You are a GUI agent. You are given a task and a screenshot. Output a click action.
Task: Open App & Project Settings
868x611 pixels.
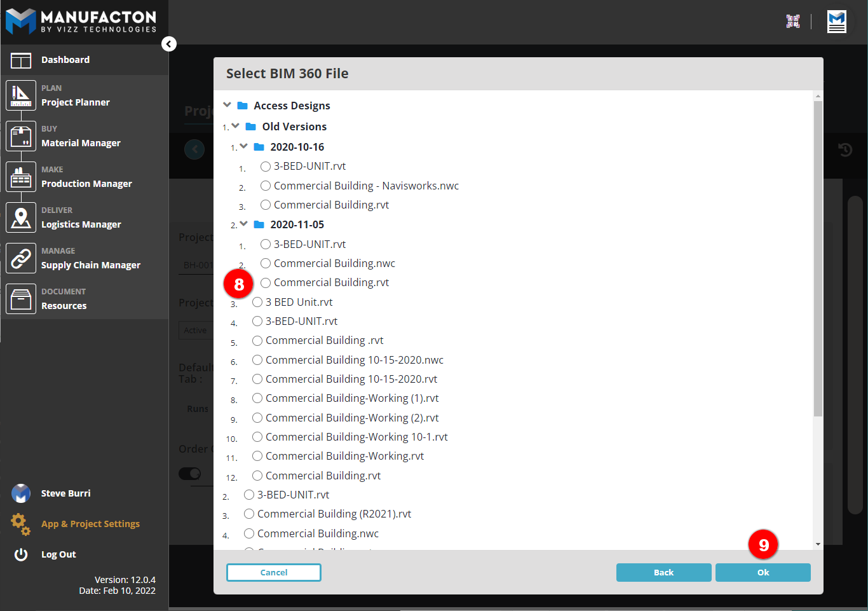[90, 524]
